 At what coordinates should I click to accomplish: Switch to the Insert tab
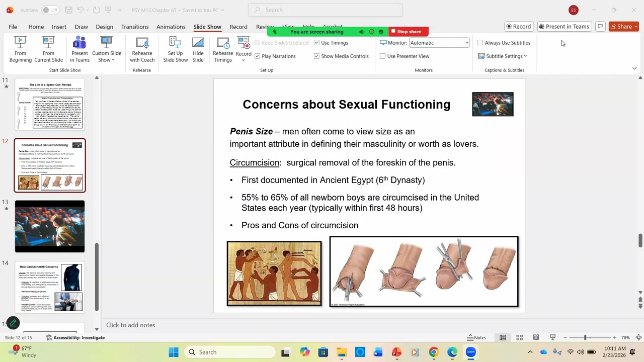(x=59, y=27)
